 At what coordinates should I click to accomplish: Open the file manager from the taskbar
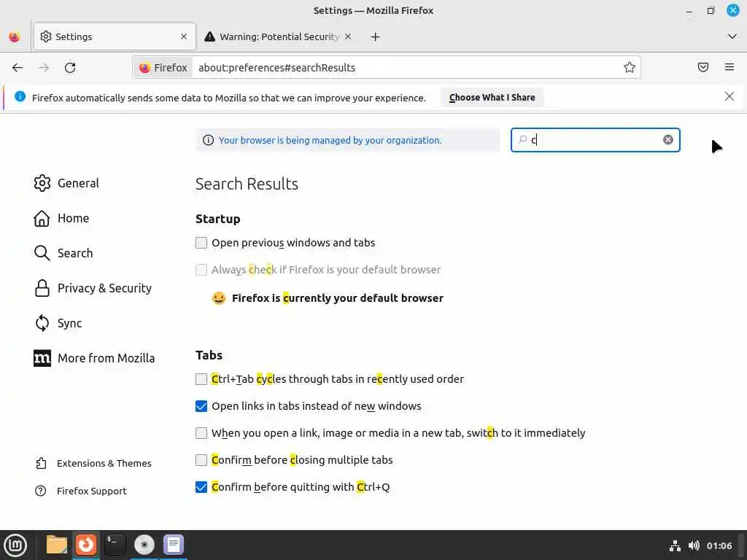coord(57,545)
